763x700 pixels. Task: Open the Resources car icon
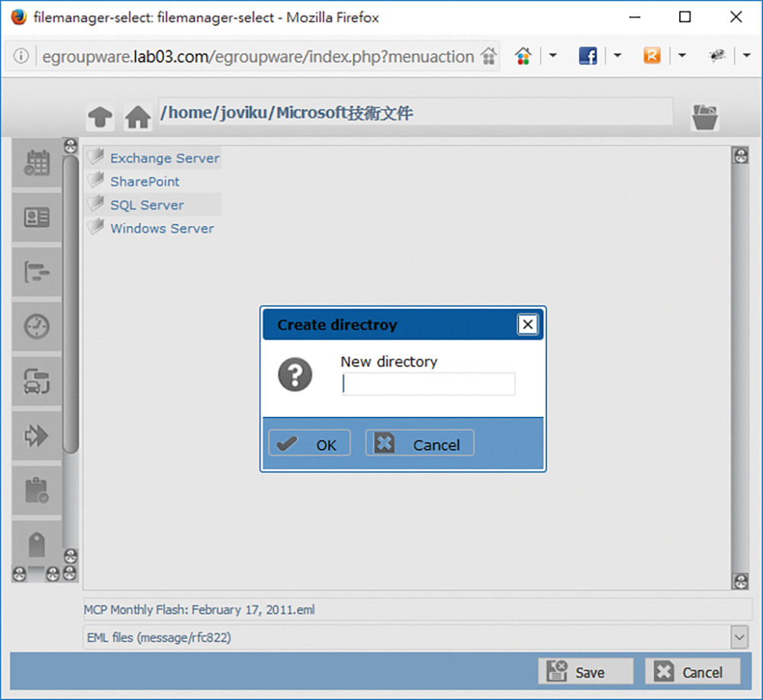click(37, 381)
